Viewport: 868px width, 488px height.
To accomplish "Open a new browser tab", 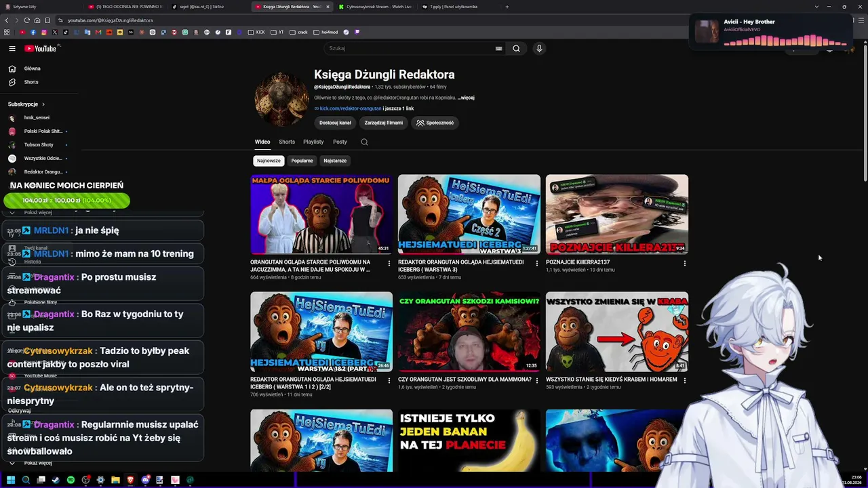I will pyautogui.click(x=507, y=7).
